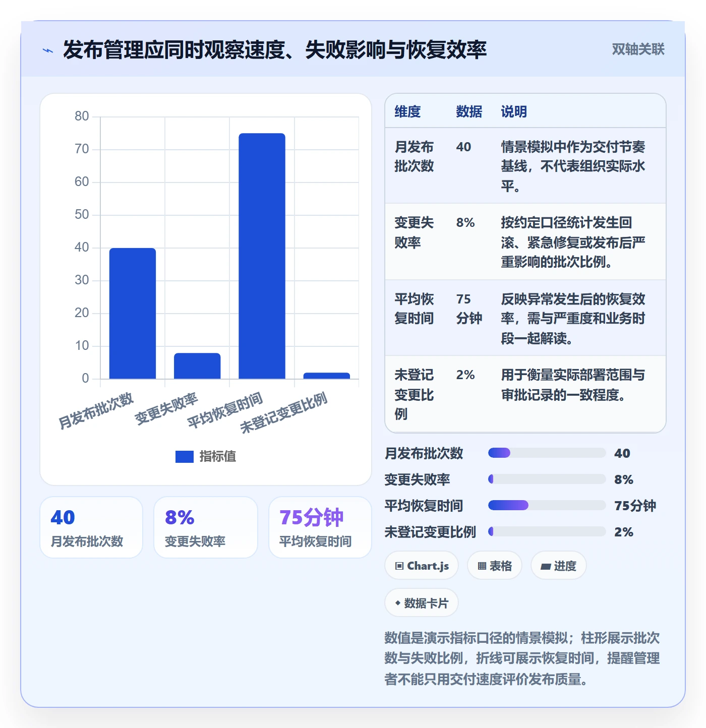Click the Chart.js chip icon
Image resolution: width=706 pixels, height=728 pixels.
point(399,566)
